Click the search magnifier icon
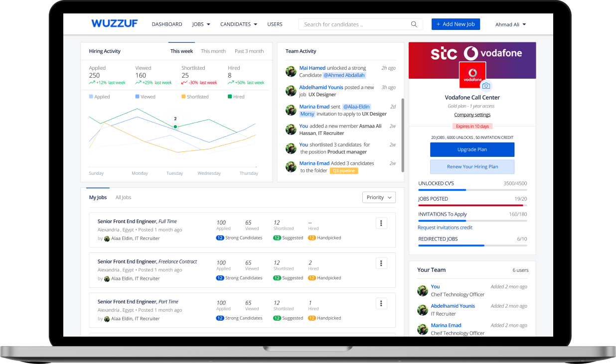The height and width of the screenshot is (364, 616). (414, 24)
